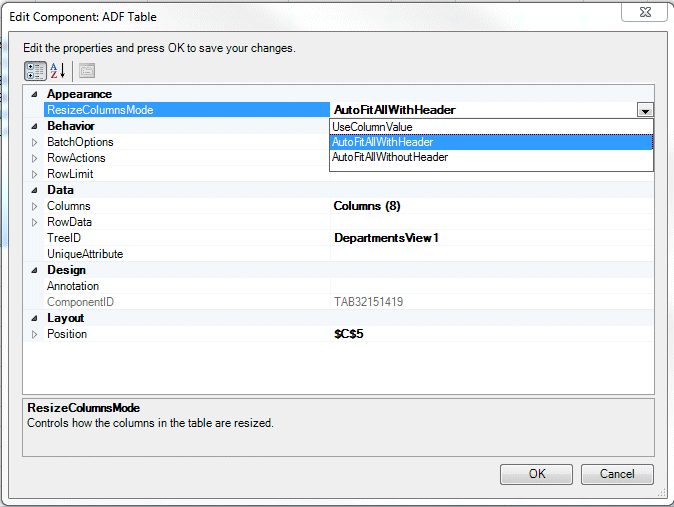Screen dimensions: 674x507
Task: Switch to Categorized view icon
Action: click(x=35, y=71)
